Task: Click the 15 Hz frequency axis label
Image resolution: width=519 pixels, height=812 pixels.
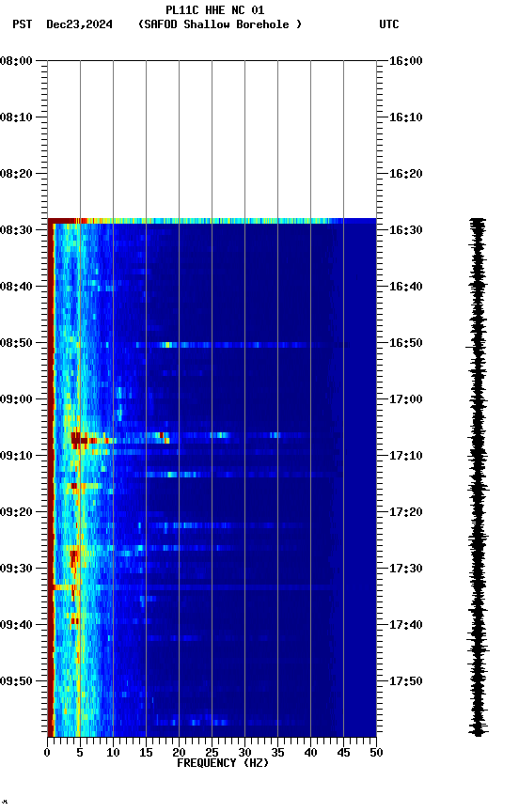Action: (x=146, y=753)
